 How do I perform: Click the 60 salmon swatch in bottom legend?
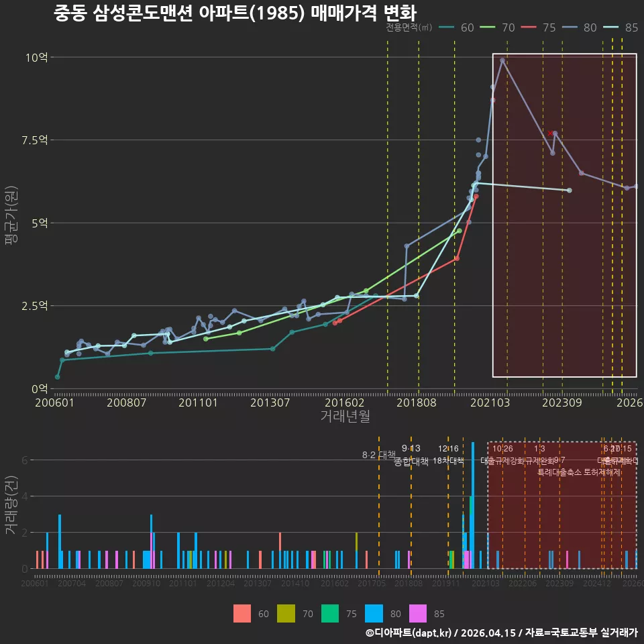(242, 613)
